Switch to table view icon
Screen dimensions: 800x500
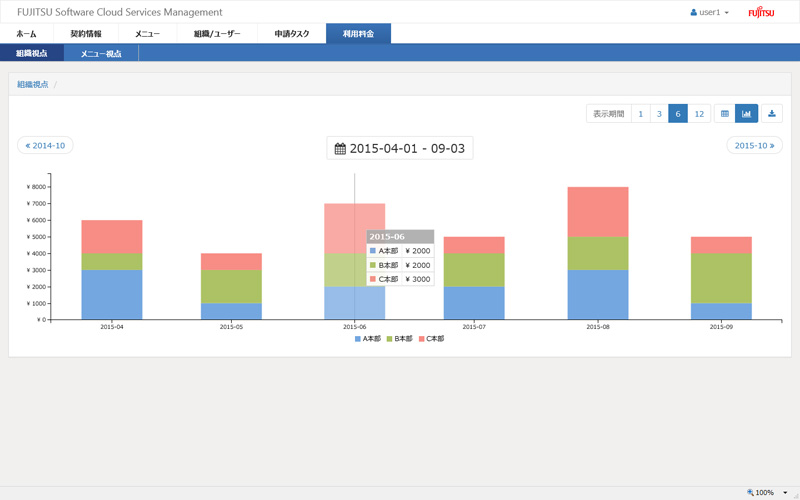[x=725, y=114]
